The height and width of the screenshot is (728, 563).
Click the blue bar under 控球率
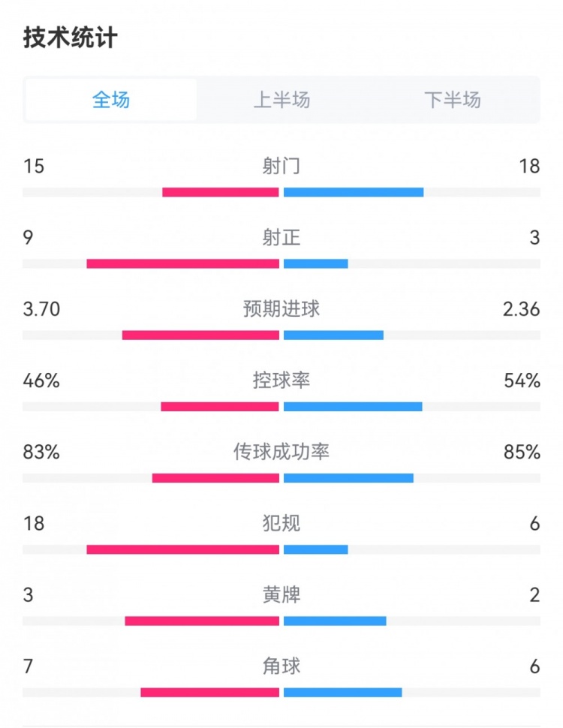pyautogui.click(x=353, y=407)
